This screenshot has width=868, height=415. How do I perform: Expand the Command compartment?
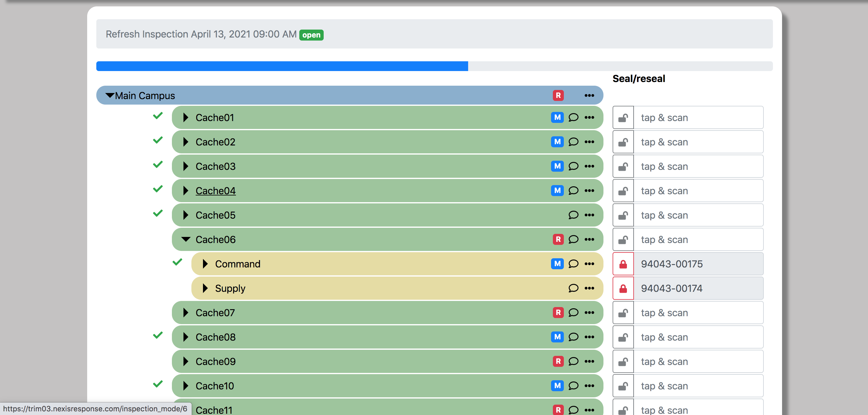coord(205,264)
